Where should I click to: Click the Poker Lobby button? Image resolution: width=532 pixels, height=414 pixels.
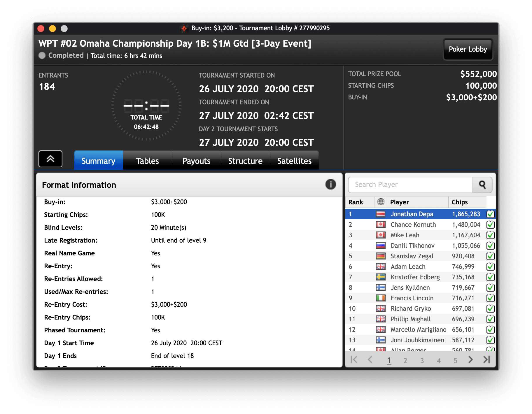click(468, 49)
